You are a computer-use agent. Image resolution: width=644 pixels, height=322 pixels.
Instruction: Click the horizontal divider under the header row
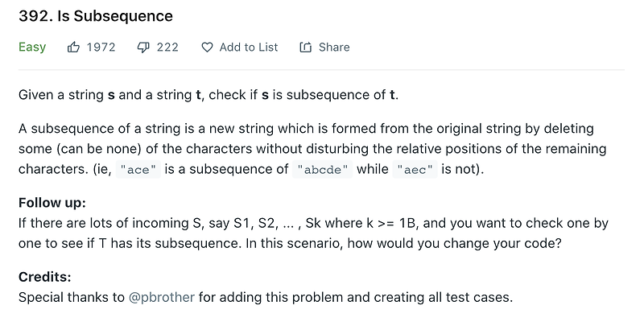[321, 70]
